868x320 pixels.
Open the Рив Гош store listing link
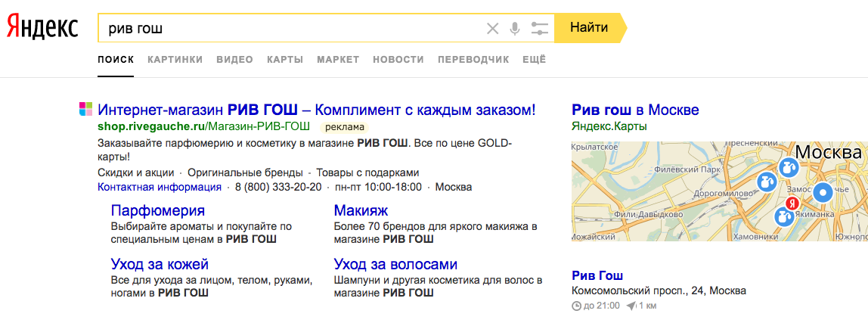597,275
